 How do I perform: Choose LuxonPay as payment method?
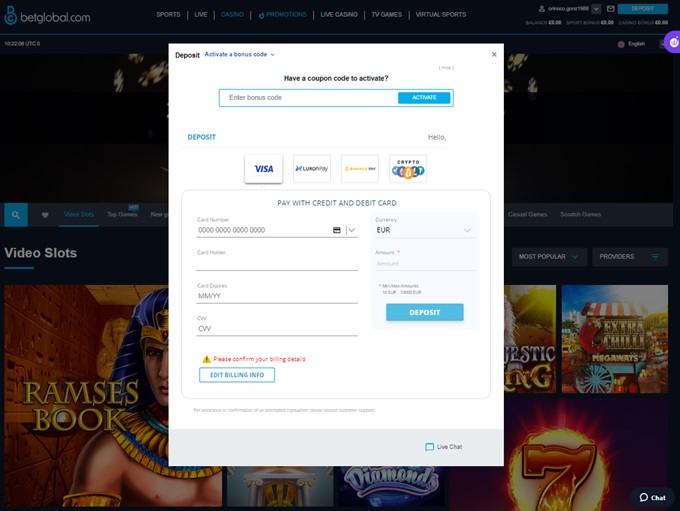tap(312, 169)
